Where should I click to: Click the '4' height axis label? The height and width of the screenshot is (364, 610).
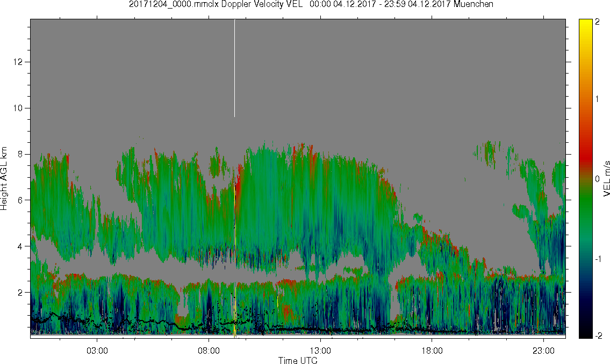pos(20,246)
